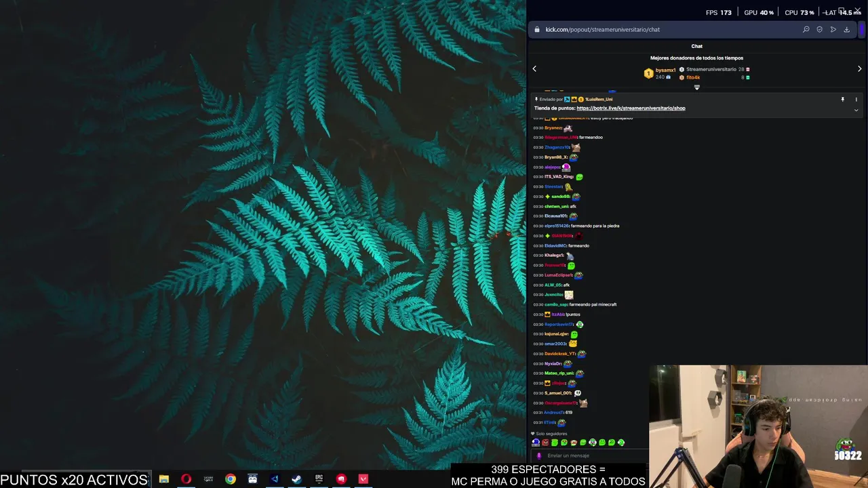Image resolution: width=868 pixels, height=488 pixels.
Task: Open Epic Games Launcher from the taskbar
Action: pos(319,479)
